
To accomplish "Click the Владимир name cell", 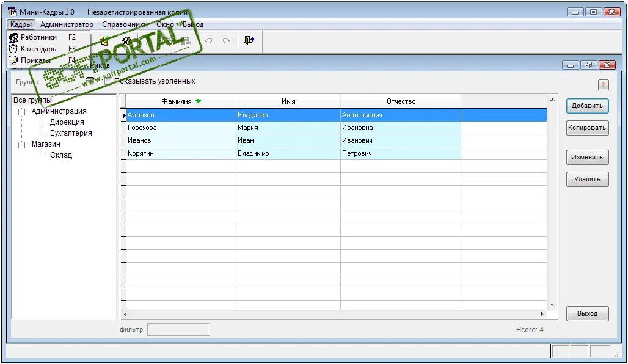I will pyautogui.click(x=288, y=153).
